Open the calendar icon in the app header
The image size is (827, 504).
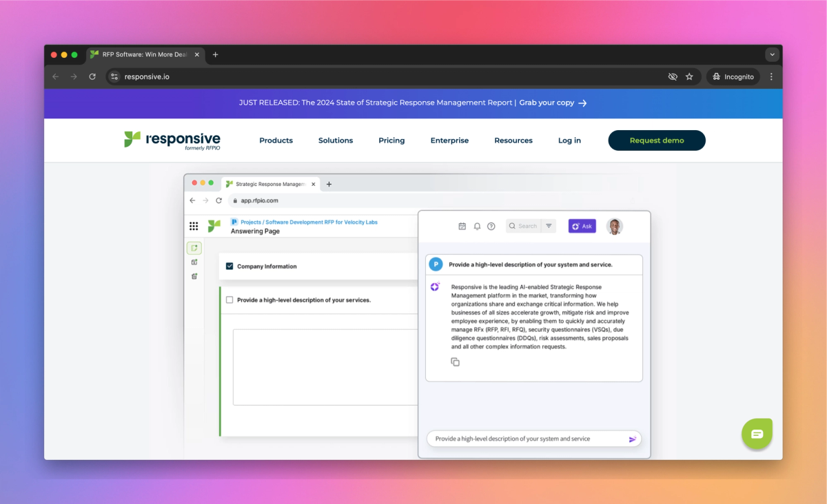point(462,226)
